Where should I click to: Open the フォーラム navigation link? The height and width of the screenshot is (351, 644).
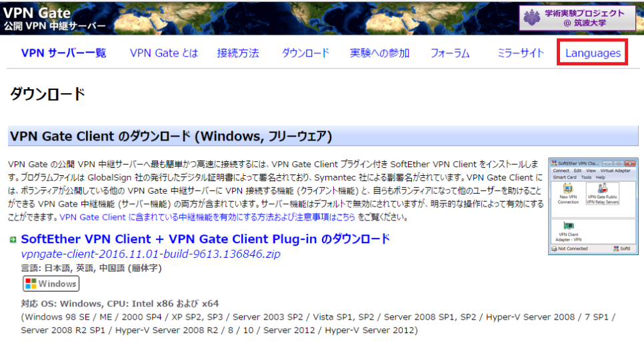[x=450, y=53]
